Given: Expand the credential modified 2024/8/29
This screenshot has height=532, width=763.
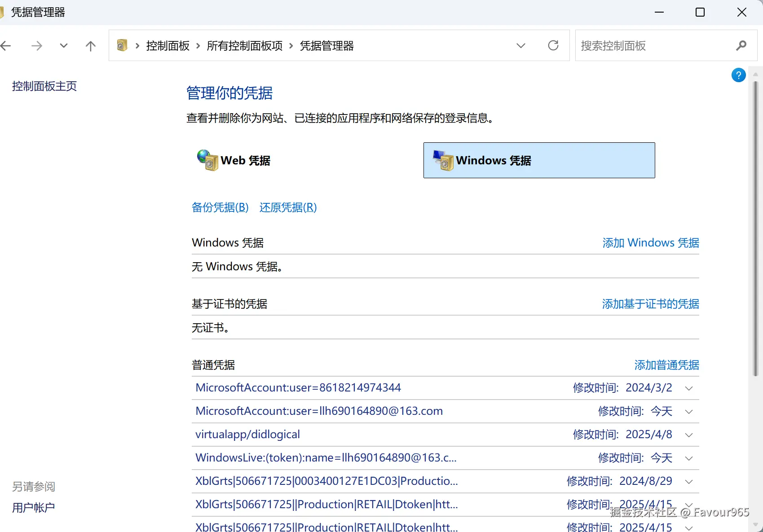Looking at the screenshot, I should click(x=689, y=482).
